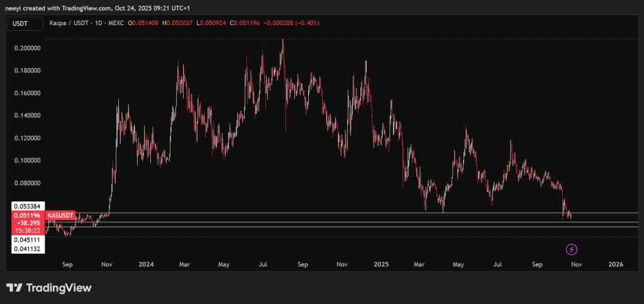The image size is (644, 304).
Task: Click the 0.041132 price label
Action: pyautogui.click(x=26, y=249)
